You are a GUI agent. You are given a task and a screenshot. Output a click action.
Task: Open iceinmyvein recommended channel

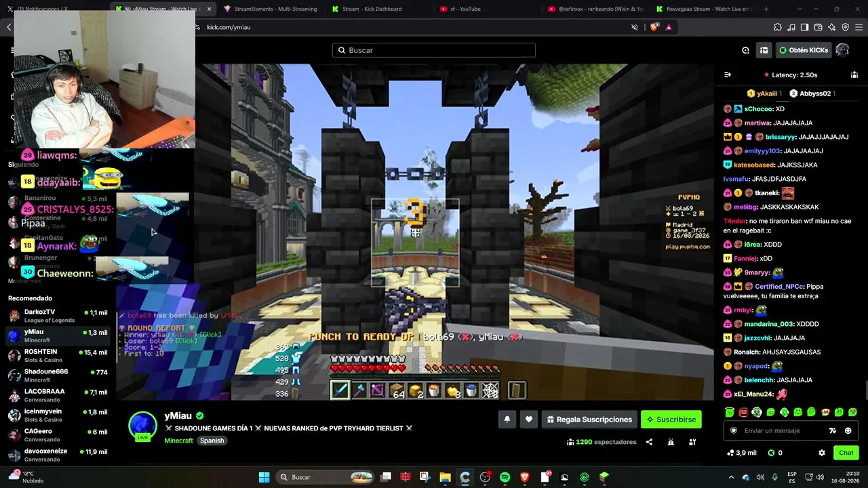point(58,415)
